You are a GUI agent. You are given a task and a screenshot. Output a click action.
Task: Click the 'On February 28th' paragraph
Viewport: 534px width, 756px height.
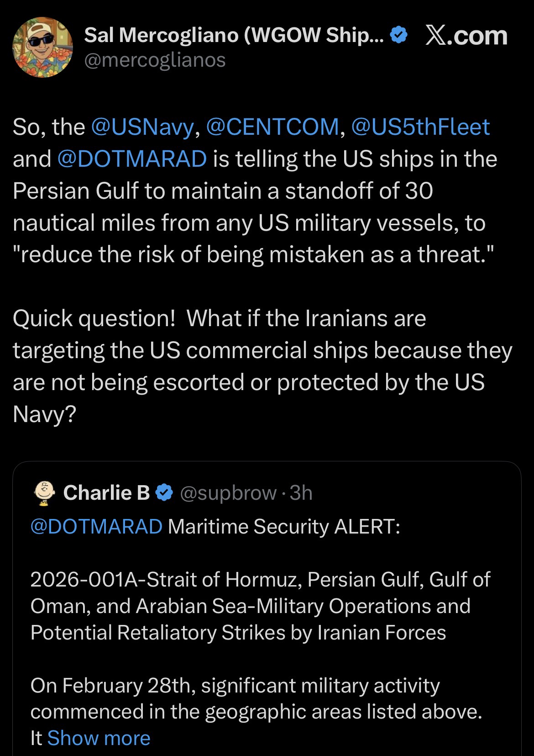256,698
